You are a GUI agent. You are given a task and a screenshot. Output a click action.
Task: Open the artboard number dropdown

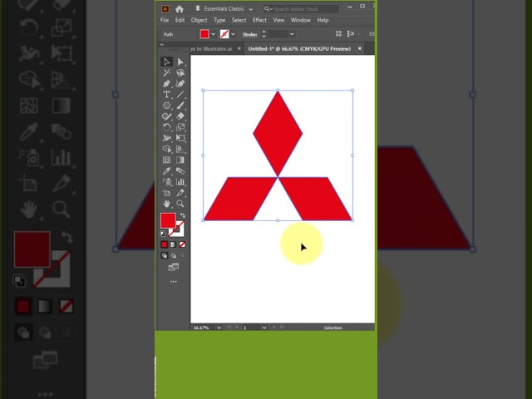[264, 328]
